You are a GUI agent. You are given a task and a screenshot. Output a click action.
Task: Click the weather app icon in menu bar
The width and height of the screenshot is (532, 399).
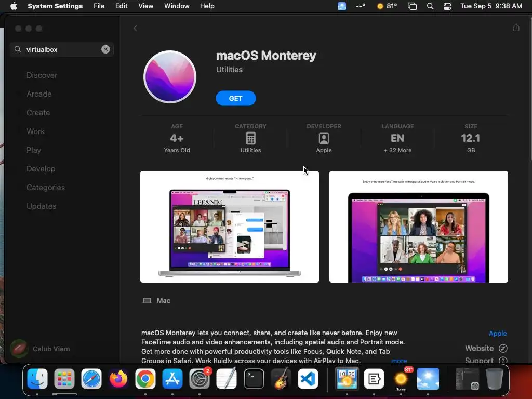[x=342, y=6]
